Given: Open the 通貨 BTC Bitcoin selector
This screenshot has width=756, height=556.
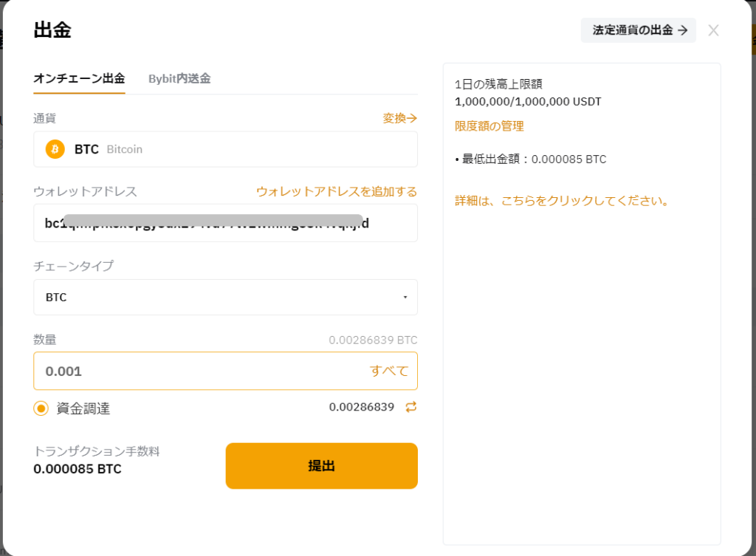Looking at the screenshot, I should (225, 149).
